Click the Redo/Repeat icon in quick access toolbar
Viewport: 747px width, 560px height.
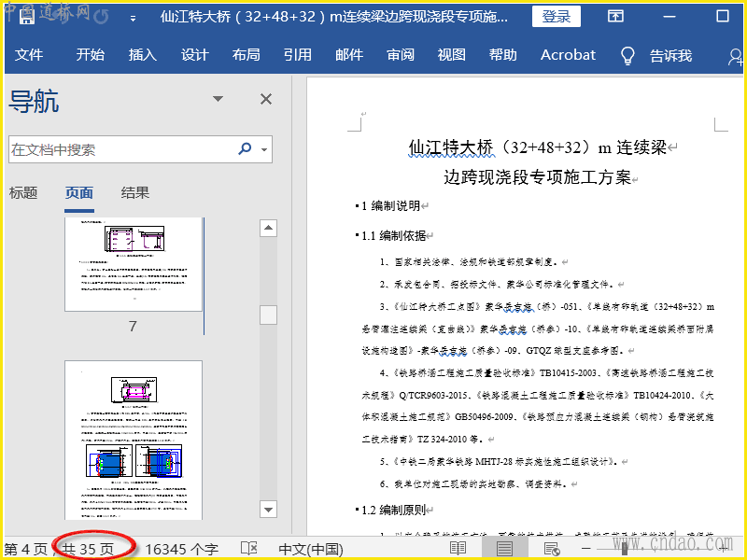click(x=101, y=18)
